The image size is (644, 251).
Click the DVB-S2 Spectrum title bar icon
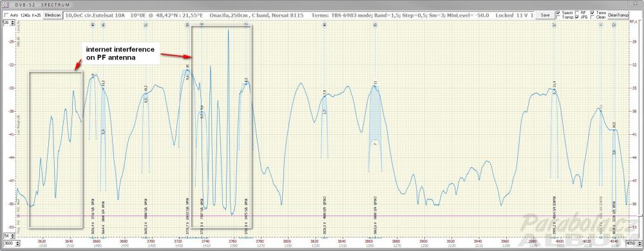tap(5, 5)
